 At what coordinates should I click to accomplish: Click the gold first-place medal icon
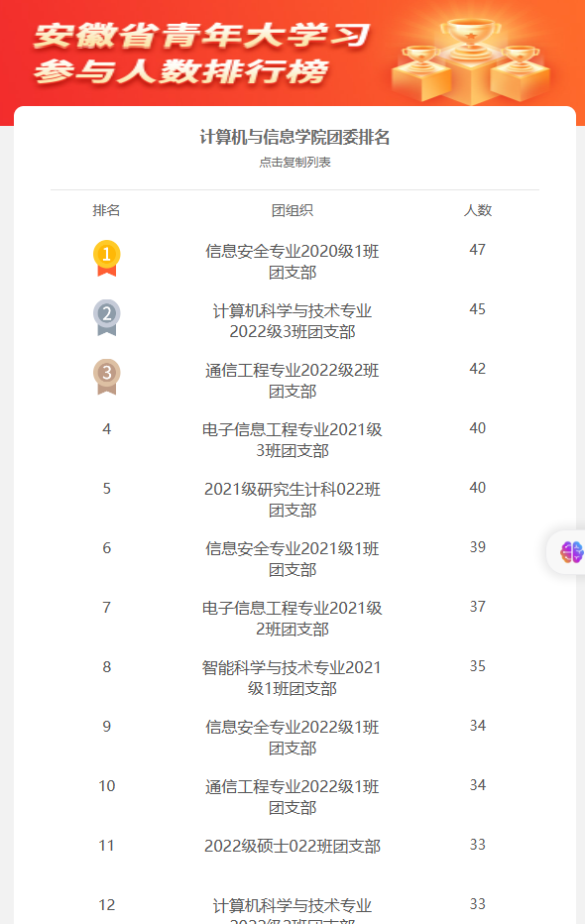click(107, 258)
